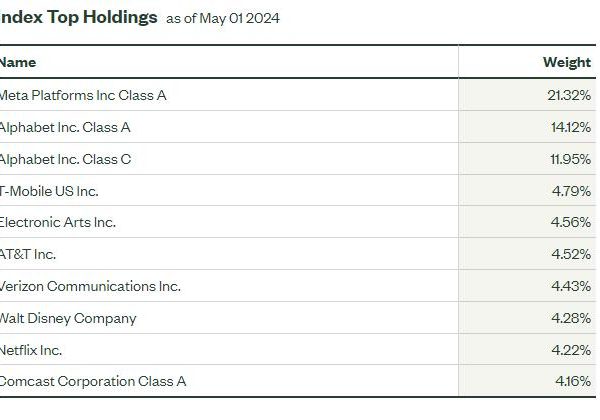Image resolution: width=600 pixels, height=420 pixels.
Task: Click the 21.32% weight value
Action: click(569, 95)
